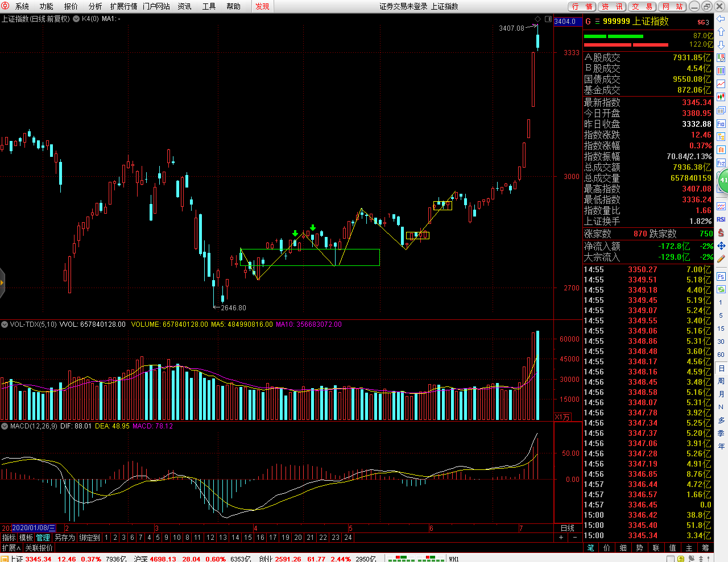Switch to candlestick chart using the sidebar icon
The image size is (728, 562).
721,97
